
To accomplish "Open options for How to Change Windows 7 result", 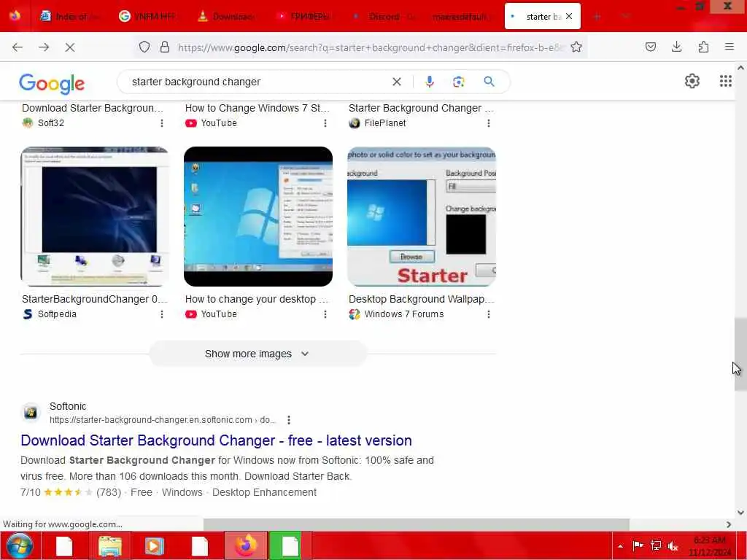I will point(325,123).
